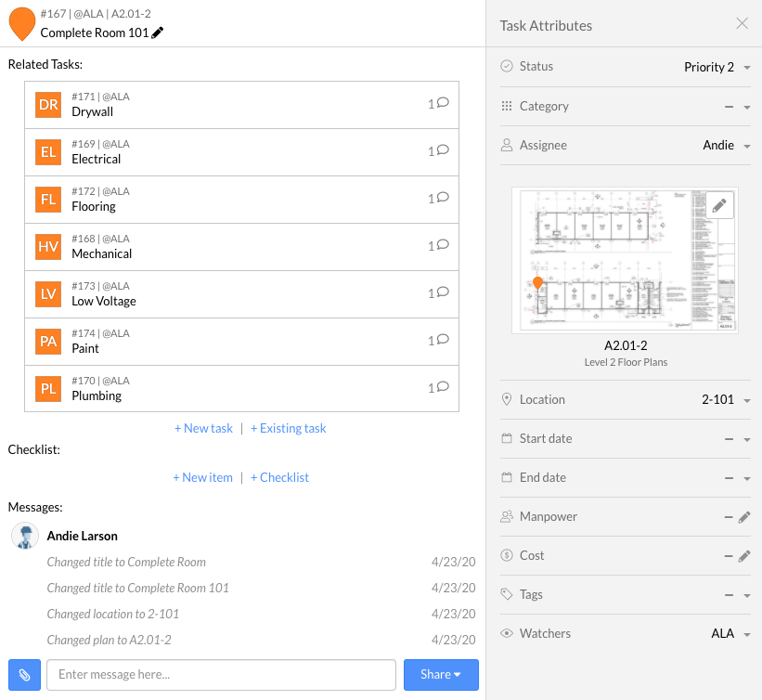Click the Watchers eye icon

tap(507, 633)
